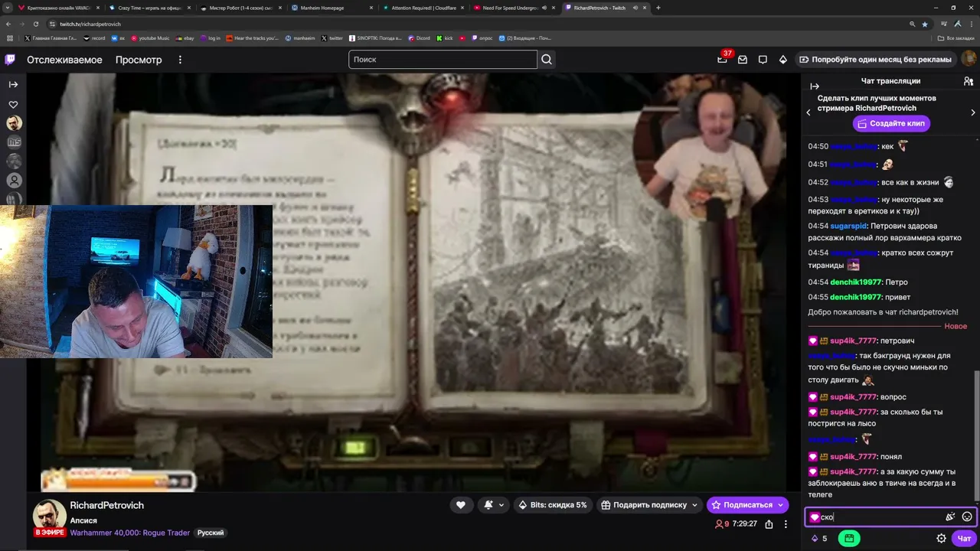Open the generic user avatar channel in the sidebar

(14, 181)
